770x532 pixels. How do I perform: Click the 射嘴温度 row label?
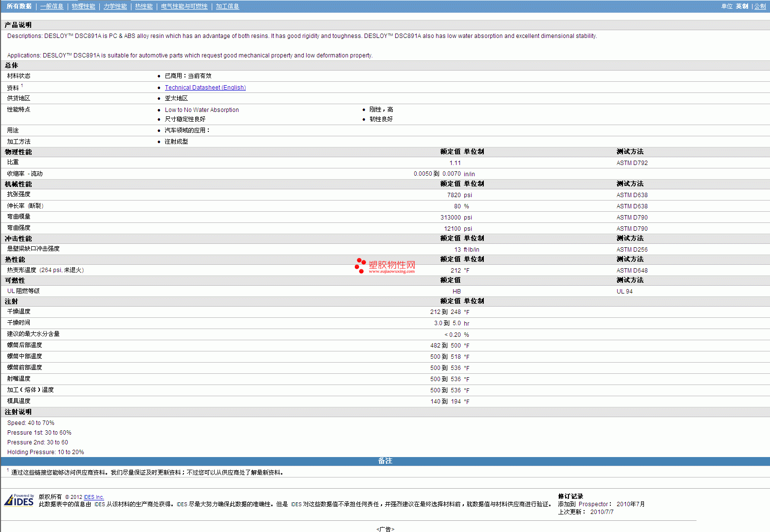[x=18, y=379]
